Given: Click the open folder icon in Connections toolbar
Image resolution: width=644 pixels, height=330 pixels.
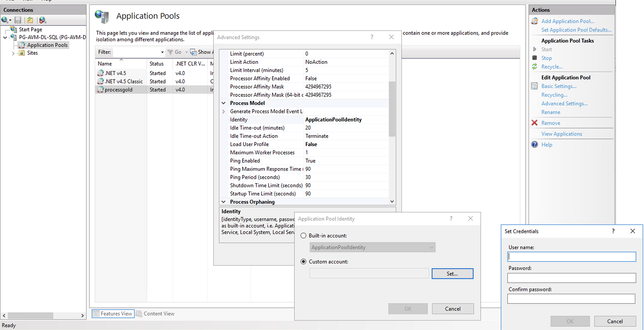Looking at the screenshot, I should (30, 20).
